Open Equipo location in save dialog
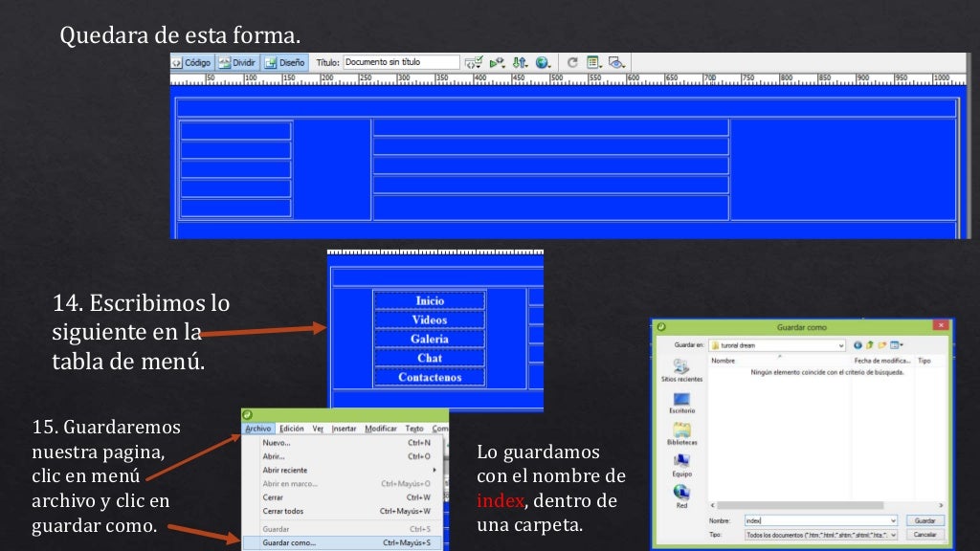The image size is (980, 551). [681, 466]
